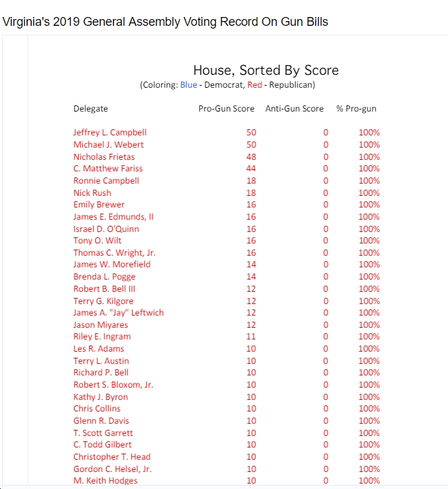Click the 'Anti-Gun Score' column header

(x=294, y=109)
